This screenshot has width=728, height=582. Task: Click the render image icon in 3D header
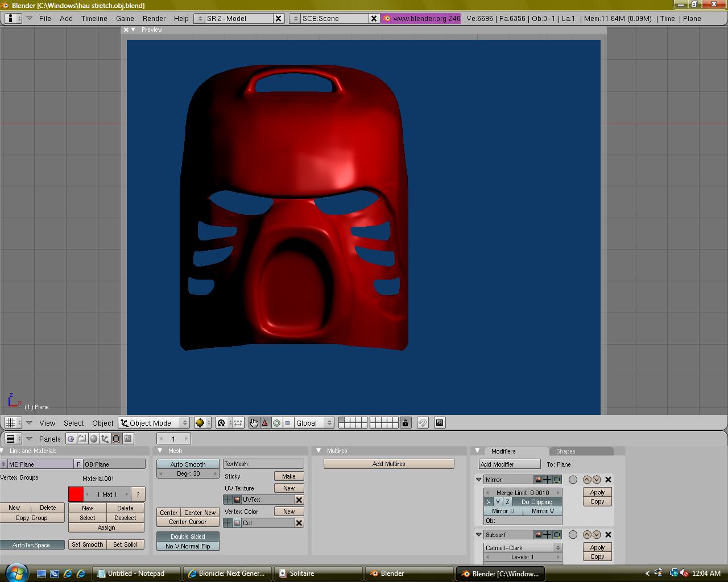click(x=439, y=423)
